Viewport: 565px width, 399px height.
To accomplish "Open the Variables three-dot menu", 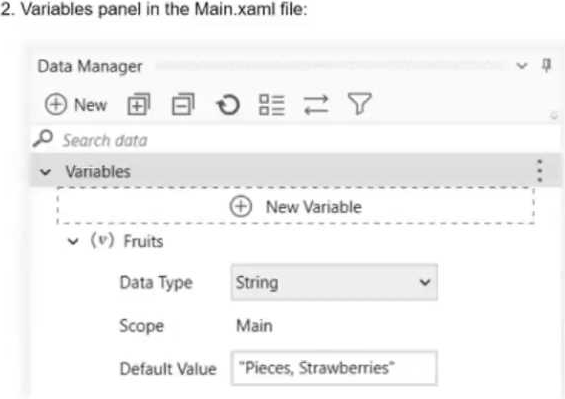I will coord(539,171).
